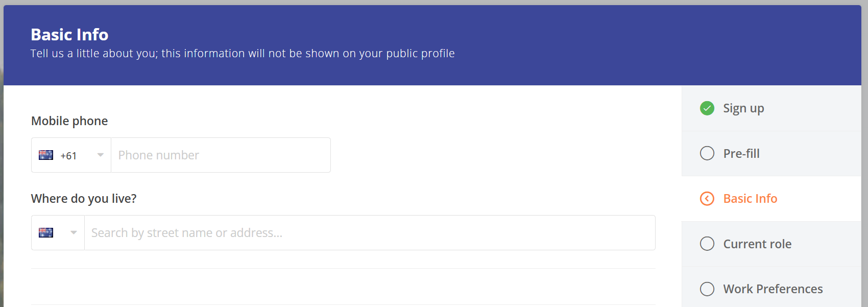Image resolution: width=868 pixels, height=307 pixels.
Task: Click the empty circle beside Pre-fill
Action: (x=707, y=153)
